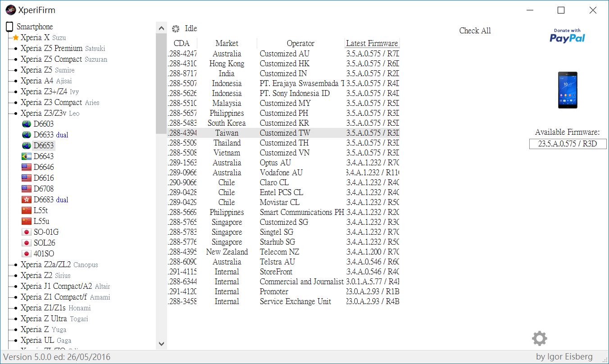The width and height of the screenshot is (609, 364).
Task: Select the Customized IN row
Action: (x=283, y=73)
